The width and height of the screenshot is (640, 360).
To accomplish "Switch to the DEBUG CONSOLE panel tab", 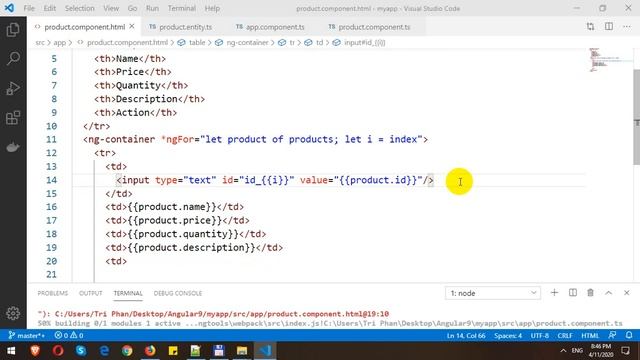I will pos(178,293).
